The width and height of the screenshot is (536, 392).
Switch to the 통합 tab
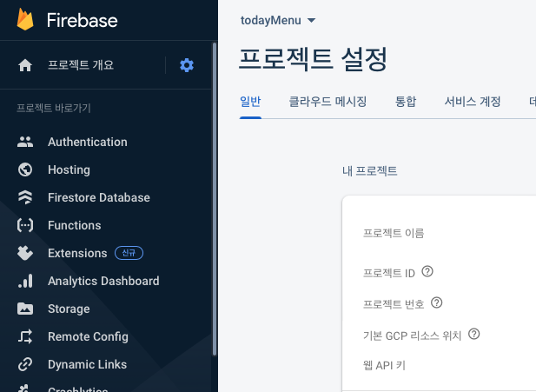406,102
